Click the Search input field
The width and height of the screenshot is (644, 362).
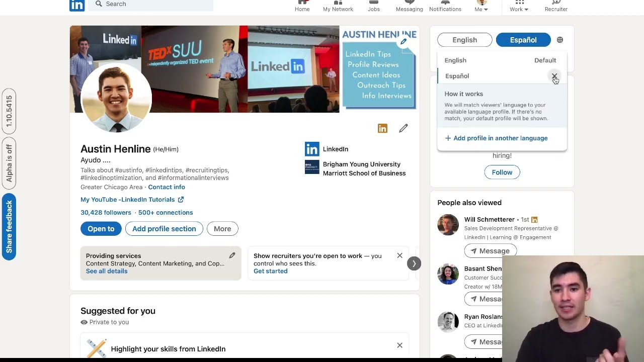[x=151, y=5]
